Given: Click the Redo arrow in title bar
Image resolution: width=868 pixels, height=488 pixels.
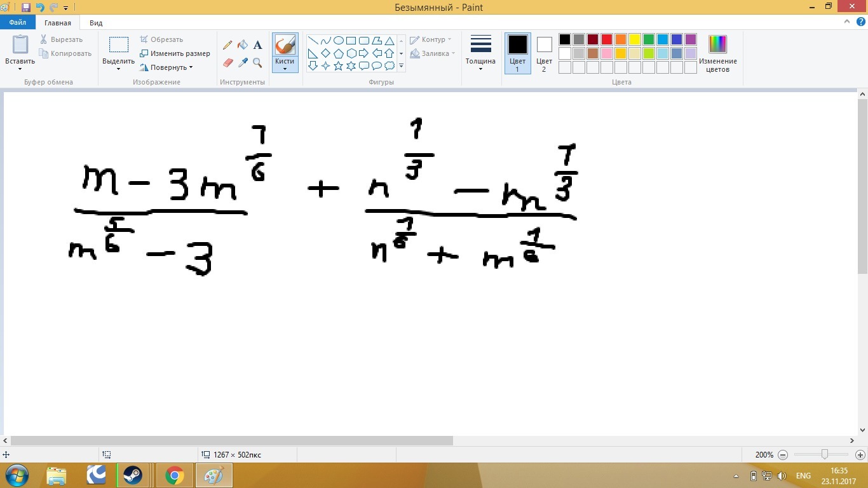Looking at the screenshot, I should 53,8.
